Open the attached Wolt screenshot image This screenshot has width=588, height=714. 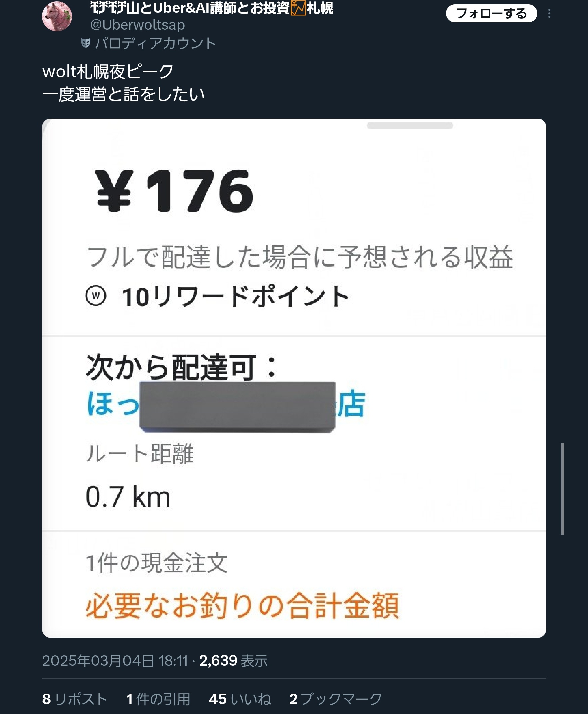(294, 378)
